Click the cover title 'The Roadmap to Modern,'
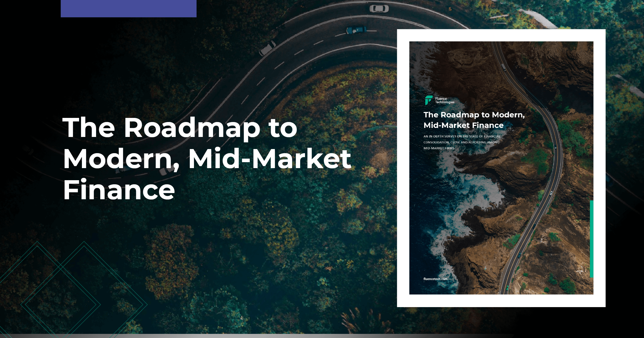Image resolution: width=644 pixels, height=338 pixels. (x=474, y=115)
